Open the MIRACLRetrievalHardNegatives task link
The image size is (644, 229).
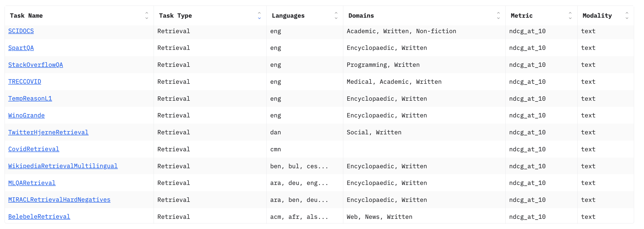pos(59,200)
